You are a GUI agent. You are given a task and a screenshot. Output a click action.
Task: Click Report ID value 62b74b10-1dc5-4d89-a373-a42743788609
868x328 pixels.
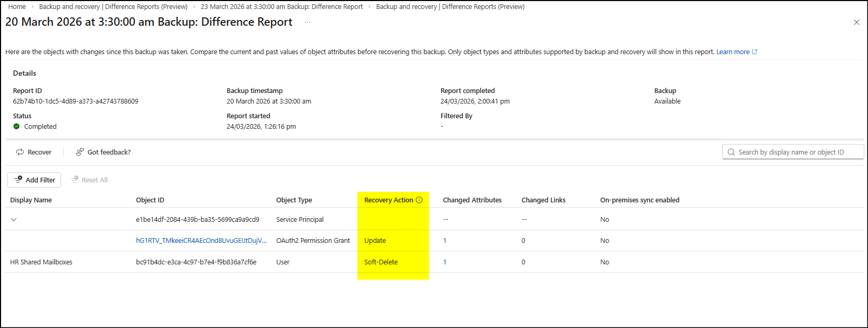(x=75, y=101)
